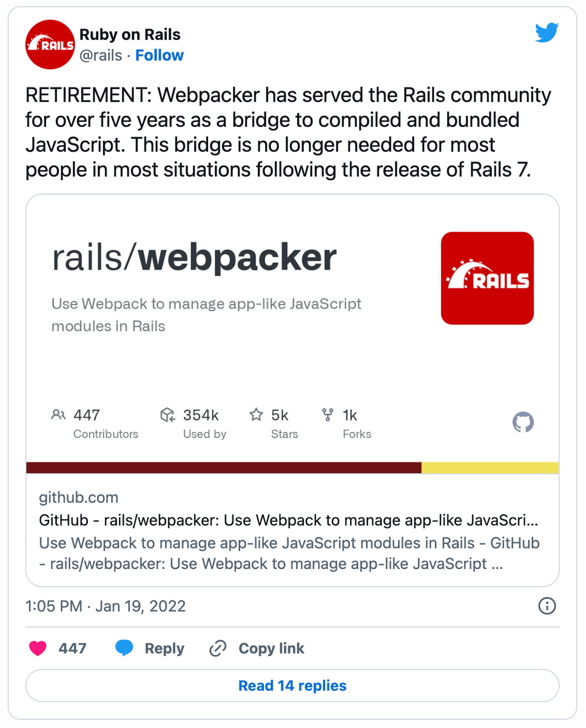Open the tweet info circle icon
Screen dimensions: 586x728
(x=547, y=606)
